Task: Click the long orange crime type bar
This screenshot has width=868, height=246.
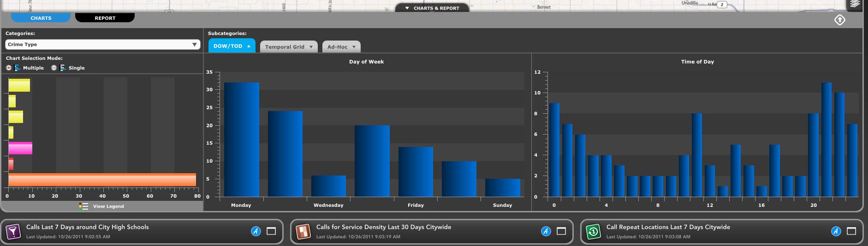Action: click(102, 180)
